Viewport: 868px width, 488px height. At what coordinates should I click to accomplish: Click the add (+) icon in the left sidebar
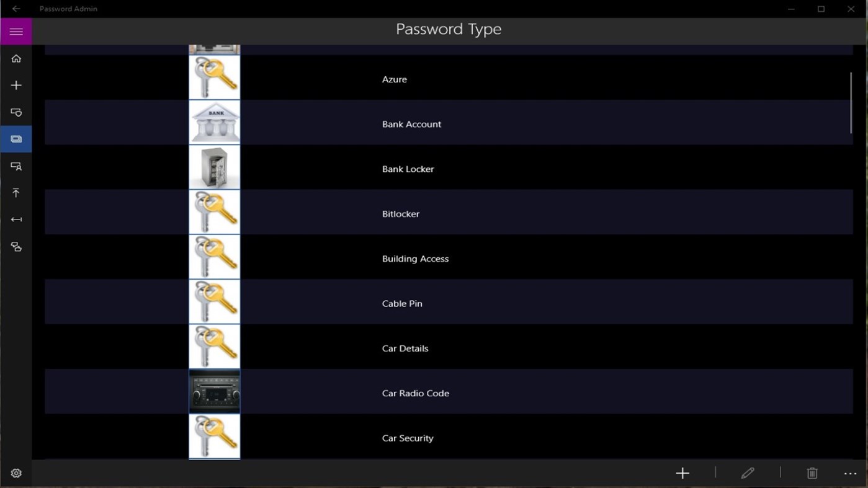(x=16, y=85)
